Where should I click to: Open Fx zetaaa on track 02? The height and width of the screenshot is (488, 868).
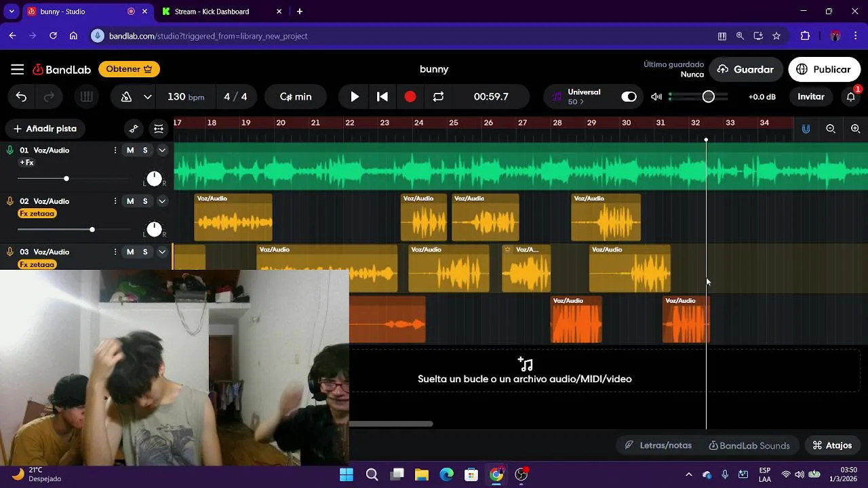click(x=37, y=213)
